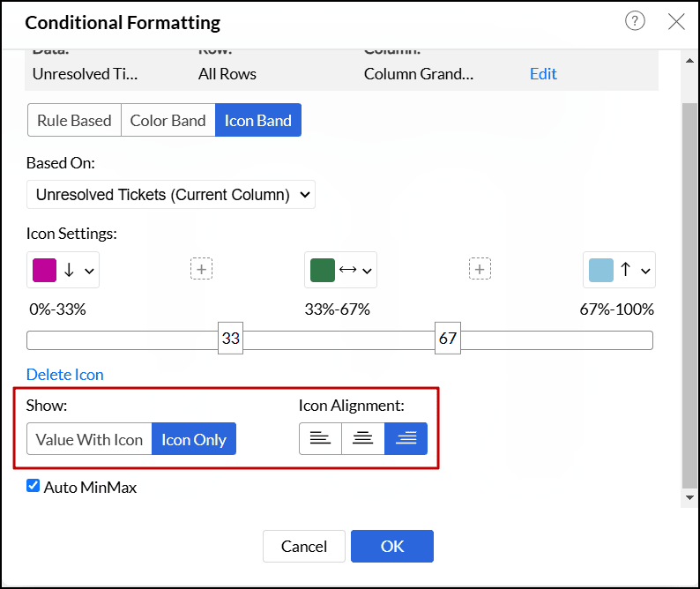
Task: Open the Based On column dropdown
Action: click(x=171, y=195)
